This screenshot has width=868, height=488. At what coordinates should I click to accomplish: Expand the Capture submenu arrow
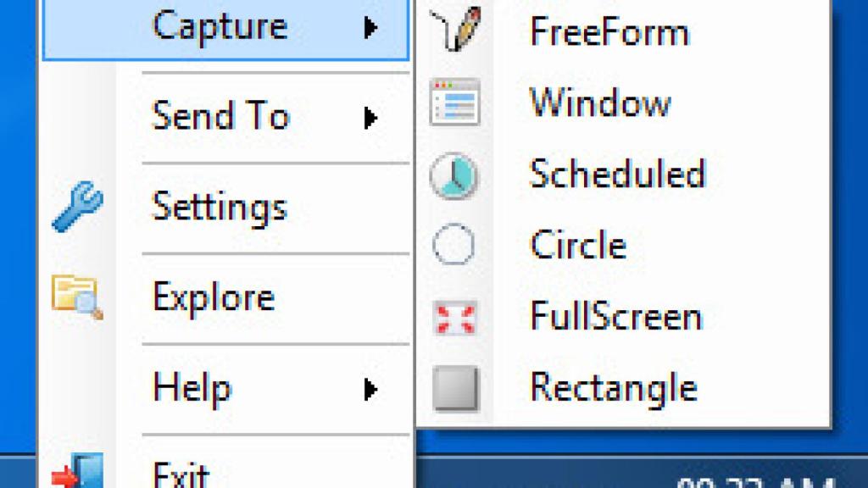[x=370, y=29]
